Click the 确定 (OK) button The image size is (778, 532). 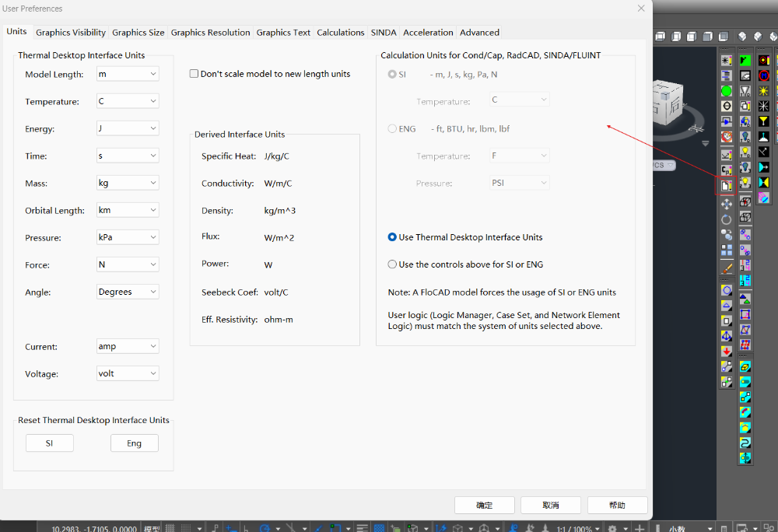point(484,506)
